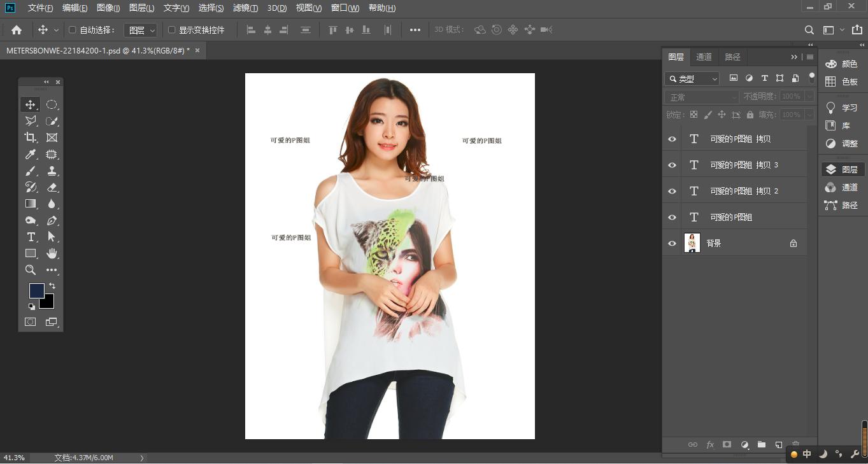
Task: Open the 图层 auto-select dropdown
Action: tap(141, 30)
